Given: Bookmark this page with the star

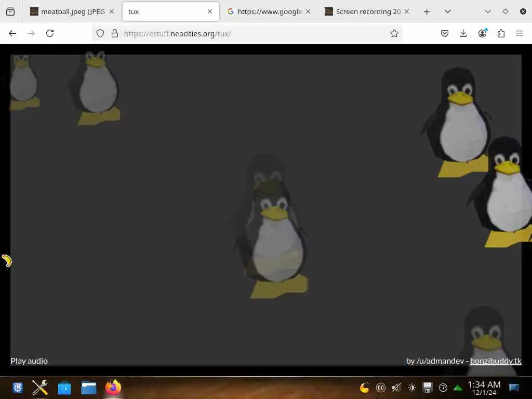Looking at the screenshot, I should [x=394, y=33].
